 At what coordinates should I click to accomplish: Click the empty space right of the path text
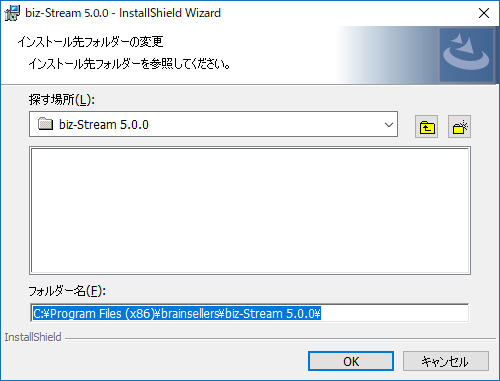pyautogui.click(x=394, y=314)
